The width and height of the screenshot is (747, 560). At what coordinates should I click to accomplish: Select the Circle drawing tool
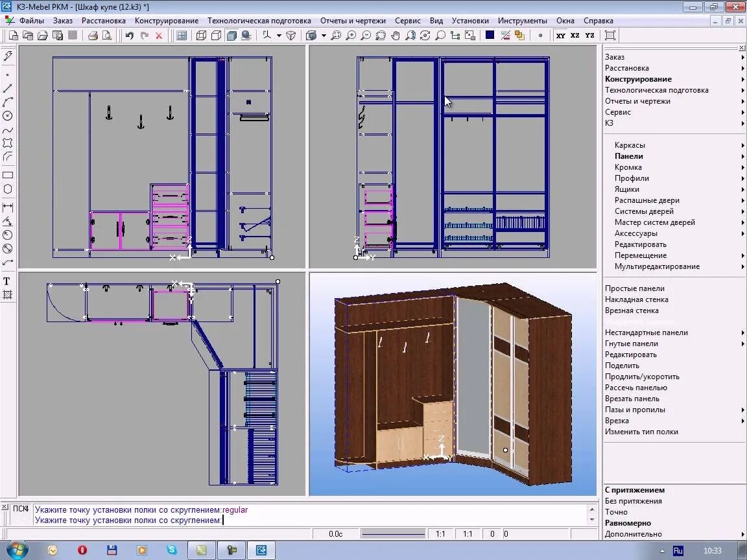click(8, 116)
